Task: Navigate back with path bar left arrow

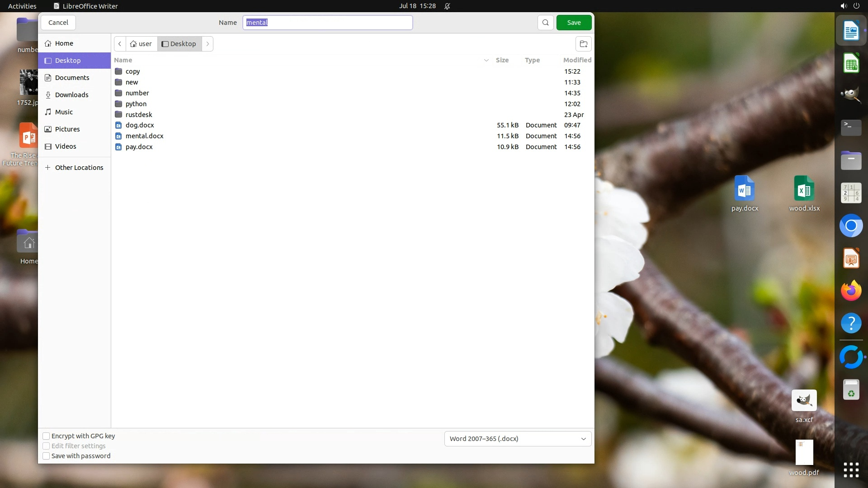Action: tap(120, 44)
